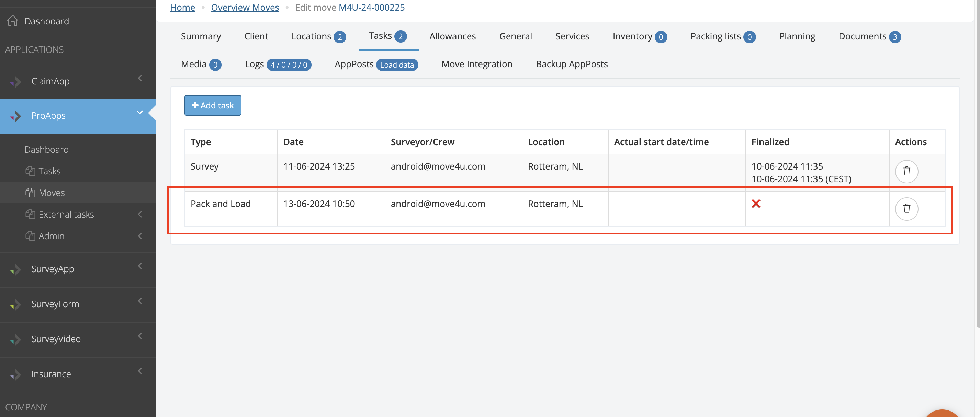
Task: Click the Media count badge
Action: 215,65
